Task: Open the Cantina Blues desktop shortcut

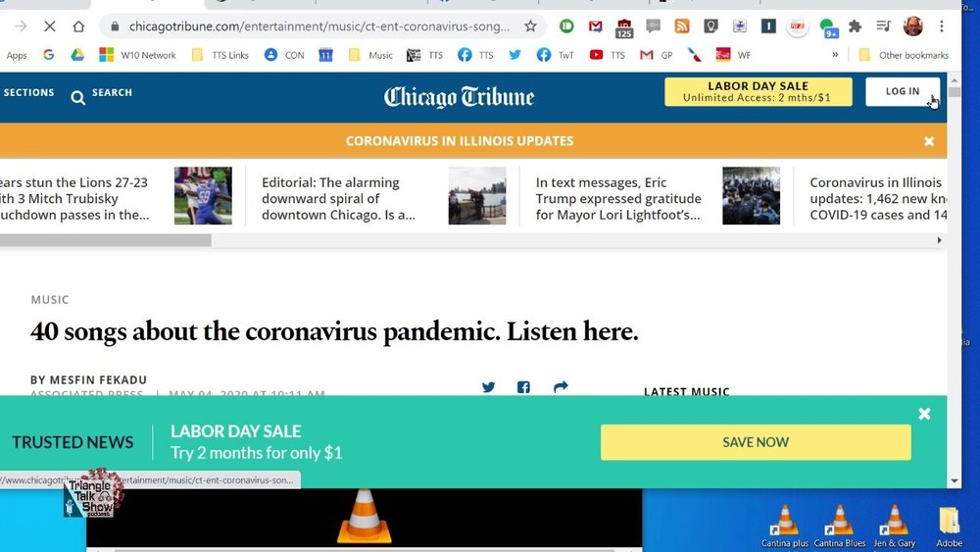Action: 840,527
